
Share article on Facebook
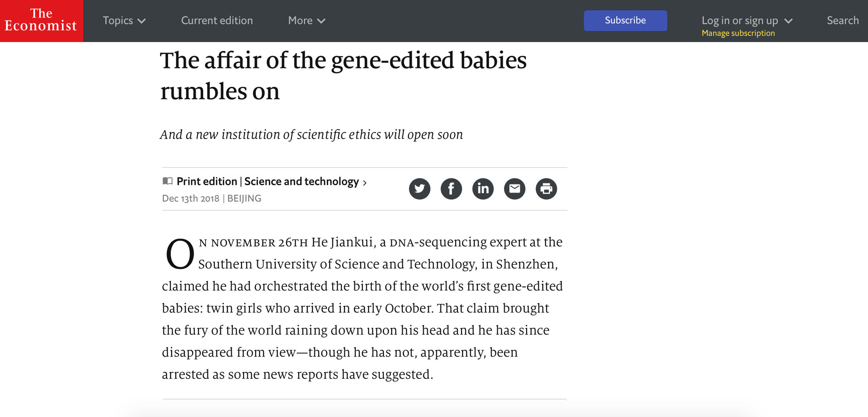point(451,189)
